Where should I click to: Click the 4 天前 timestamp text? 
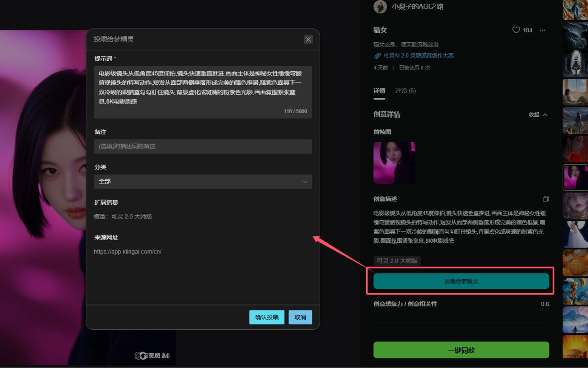click(x=380, y=68)
